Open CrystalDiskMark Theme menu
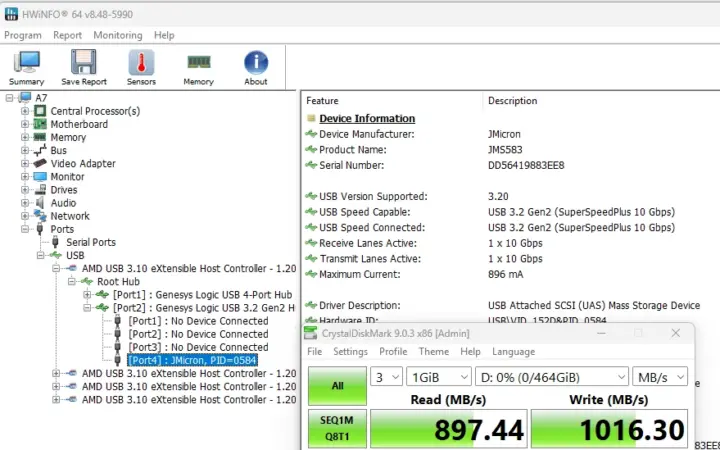Image resolution: width=720 pixels, height=450 pixels. 433,351
